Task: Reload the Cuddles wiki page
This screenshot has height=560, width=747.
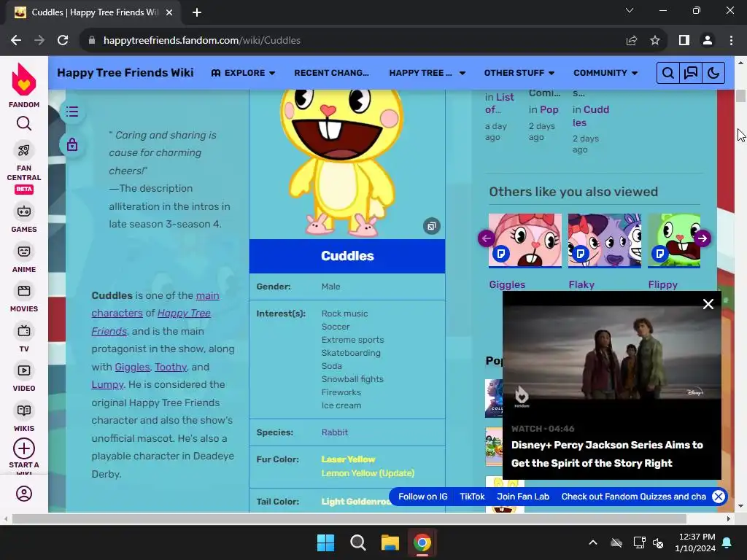Action: 63,41
